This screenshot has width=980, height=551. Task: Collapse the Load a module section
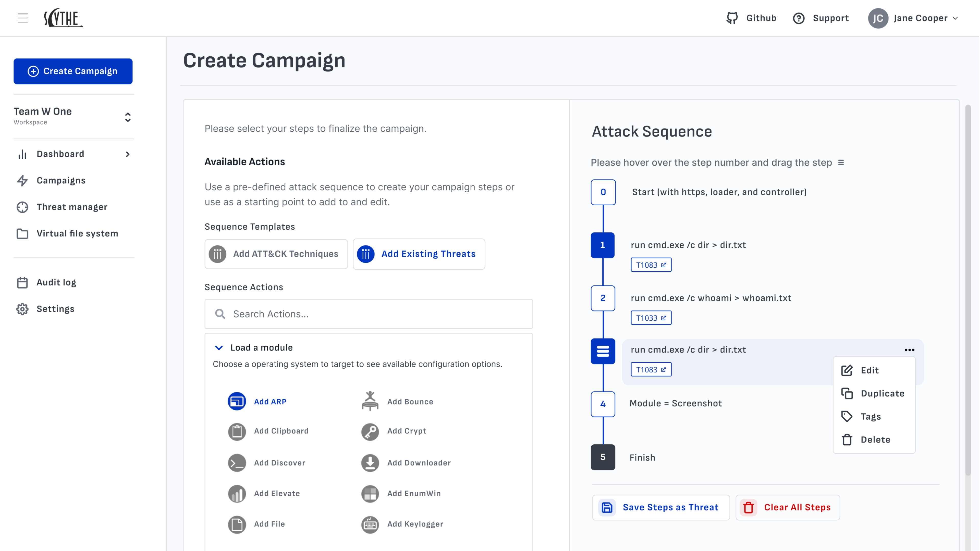(x=219, y=347)
